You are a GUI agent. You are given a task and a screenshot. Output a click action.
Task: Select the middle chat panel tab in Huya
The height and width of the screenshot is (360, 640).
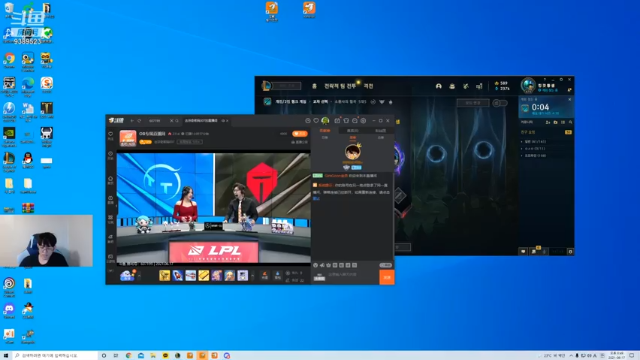pyautogui.click(x=353, y=131)
